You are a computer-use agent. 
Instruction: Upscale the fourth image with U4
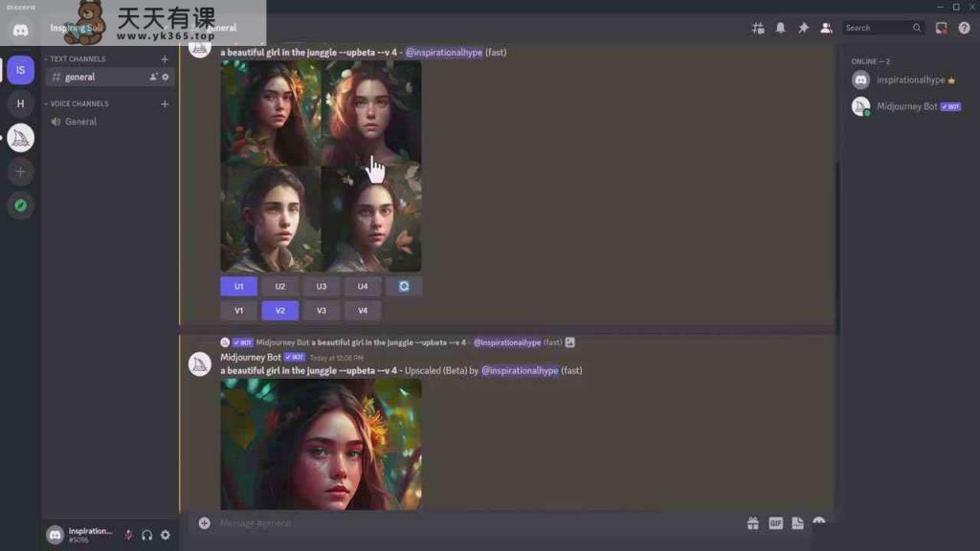tap(363, 286)
